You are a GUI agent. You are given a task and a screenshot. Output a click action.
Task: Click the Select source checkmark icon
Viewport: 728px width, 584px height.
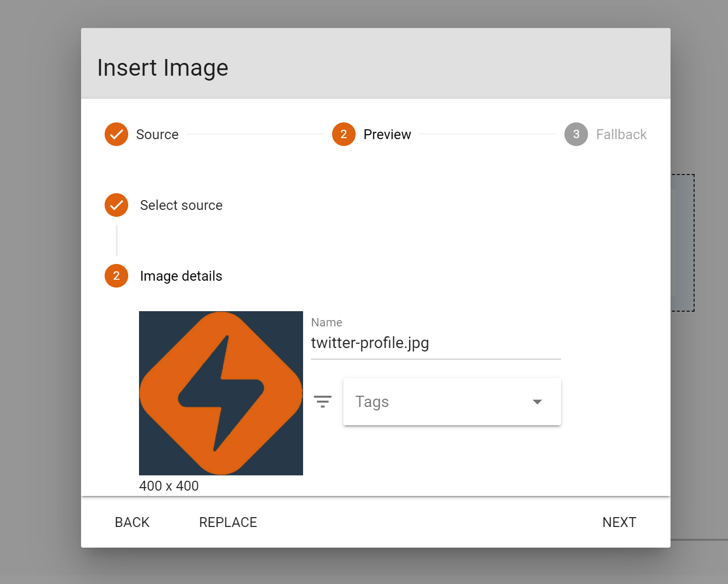(x=116, y=205)
